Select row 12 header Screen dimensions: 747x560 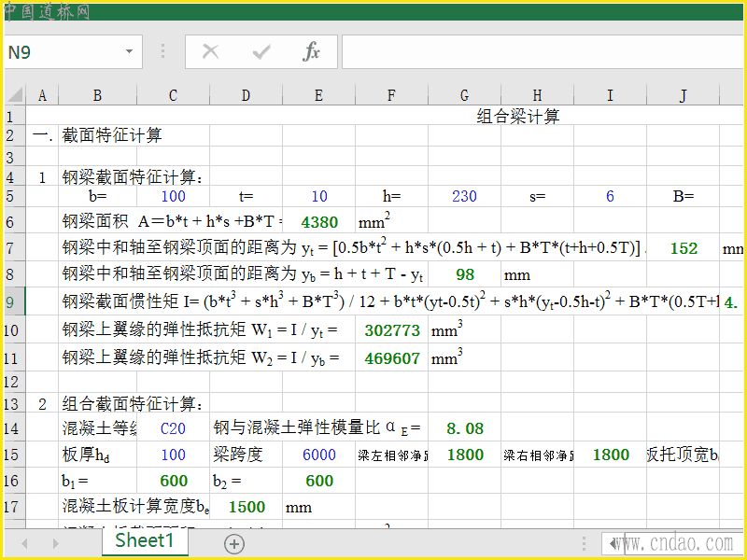[14, 382]
